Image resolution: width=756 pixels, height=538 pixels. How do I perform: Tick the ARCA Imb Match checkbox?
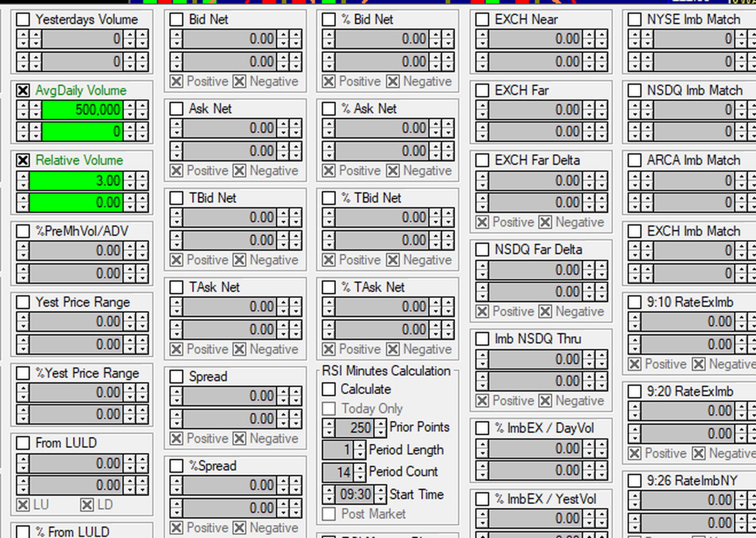pyautogui.click(x=635, y=160)
